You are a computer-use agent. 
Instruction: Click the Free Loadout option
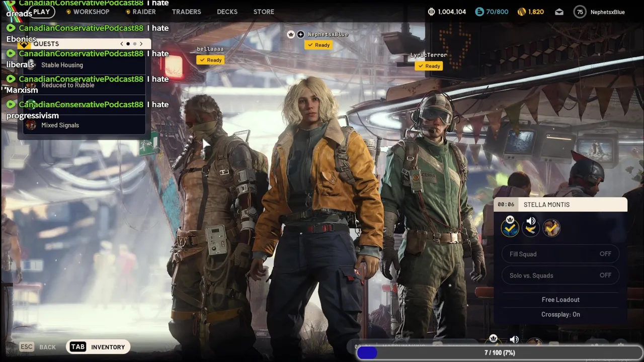(560, 300)
